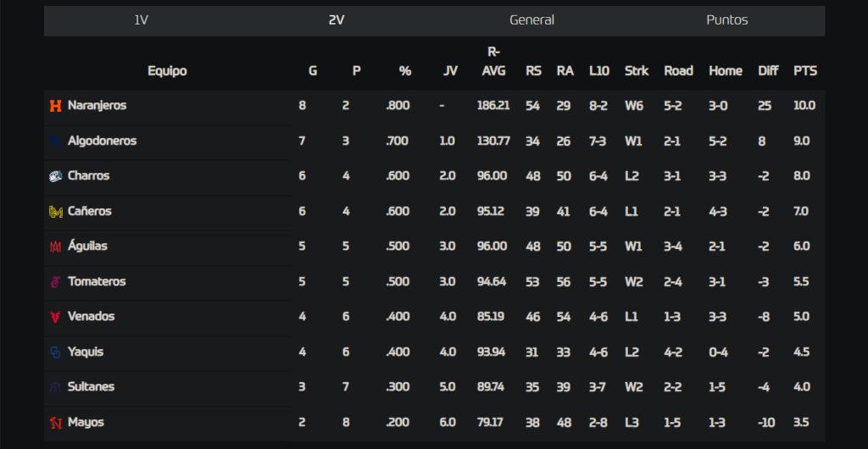Sort by the Diff column header
The width and height of the screenshot is (868, 449).
(768, 71)
